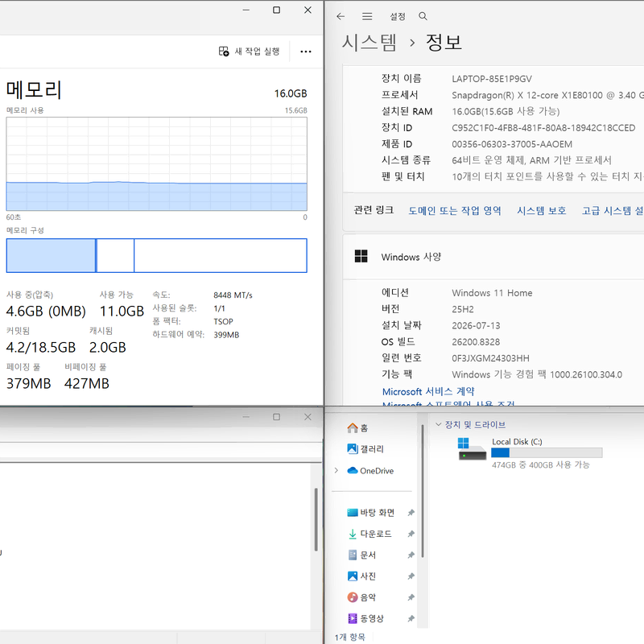This screenshot has width=644, height=644.
Task: Click the pin icon next to 동영상
Action: 411,618
